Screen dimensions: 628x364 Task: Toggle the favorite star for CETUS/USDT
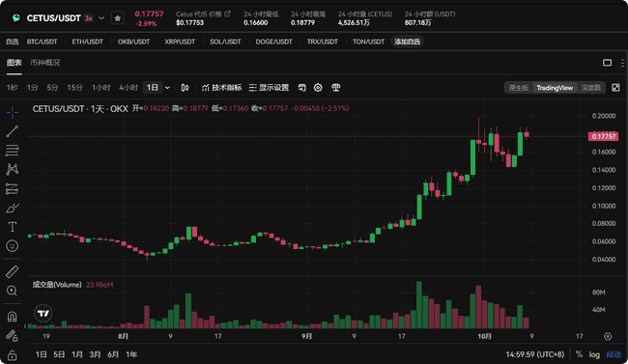[x=117, y=18]
